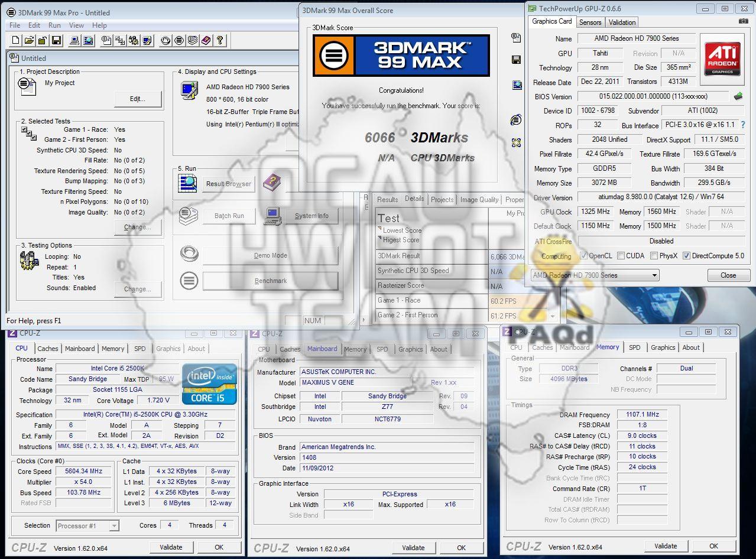The width and height of the screenshot is (756, 559).
Task: Click the GPU-Z camera screenshot icon
Action: tap(743, 21)
